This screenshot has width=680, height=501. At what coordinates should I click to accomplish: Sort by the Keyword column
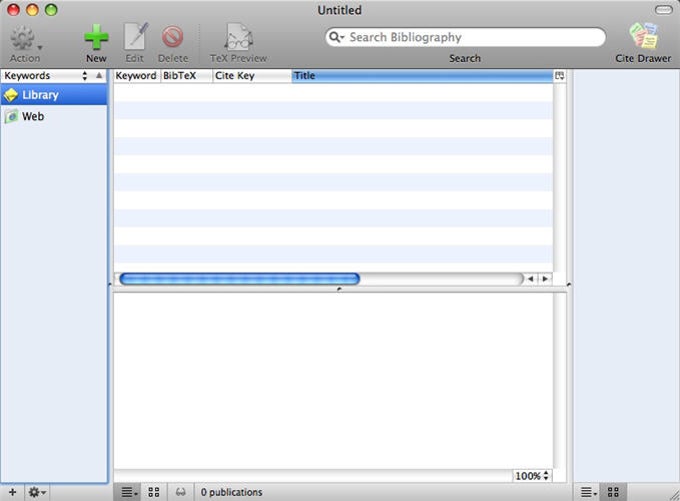click(136, 76)
